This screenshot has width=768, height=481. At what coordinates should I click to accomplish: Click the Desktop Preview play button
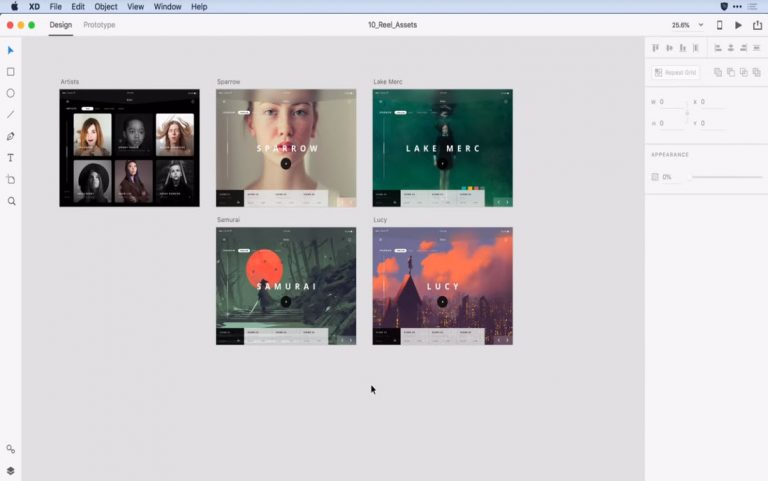pyautogui.click(x=738, y=25)
